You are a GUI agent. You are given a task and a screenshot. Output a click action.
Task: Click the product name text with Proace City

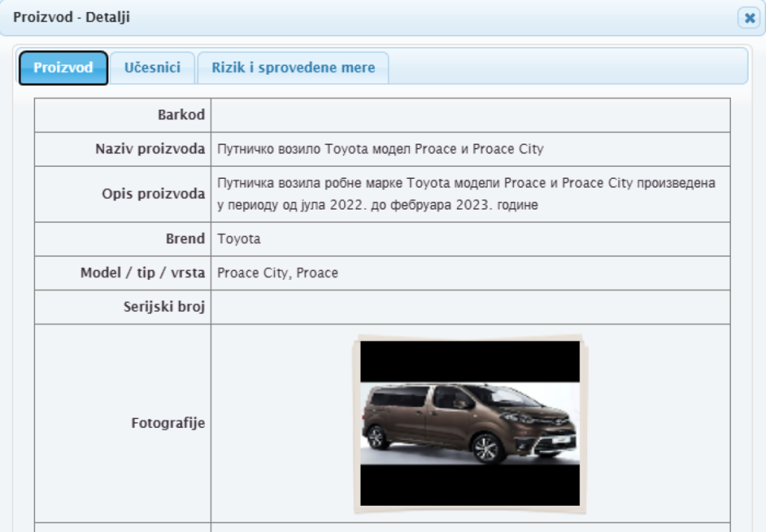click(x=380, y=149)
